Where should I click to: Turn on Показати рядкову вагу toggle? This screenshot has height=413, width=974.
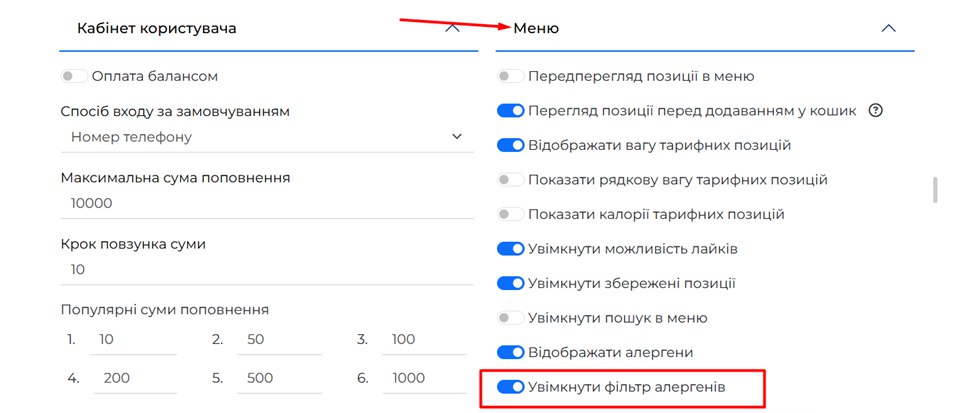[x=510, y=180]
